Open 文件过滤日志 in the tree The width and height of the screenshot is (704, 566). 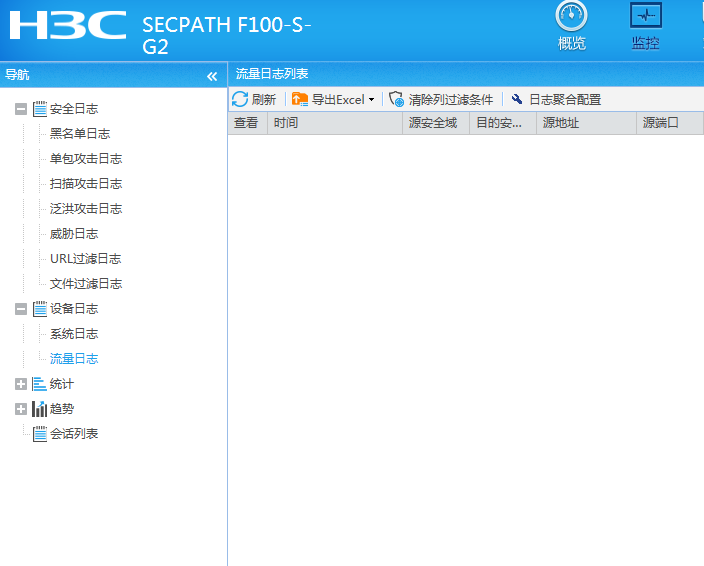[86, 284]
